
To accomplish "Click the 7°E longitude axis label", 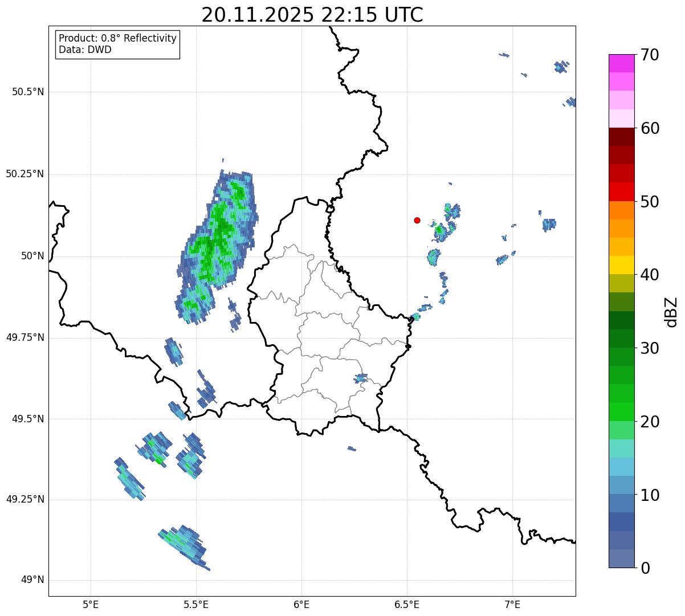I will click(512, 605).
